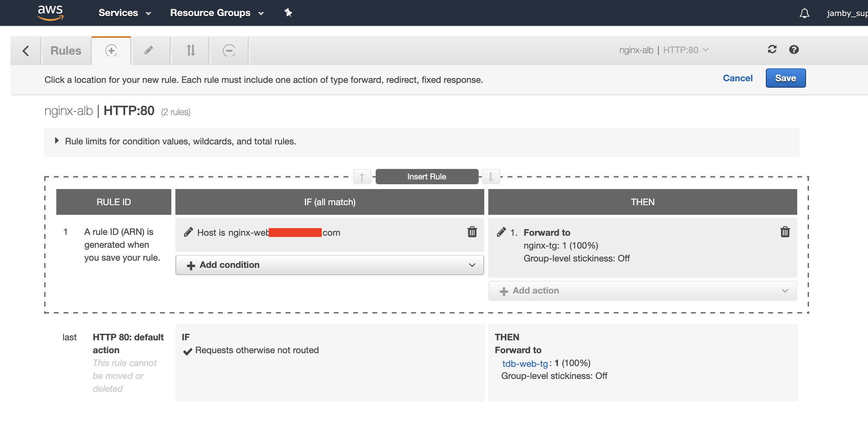Open the reorder rules tab
This screenshot has width=868, height=428.
(191, 51)
